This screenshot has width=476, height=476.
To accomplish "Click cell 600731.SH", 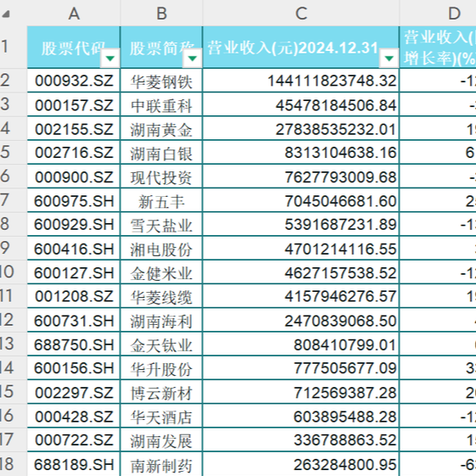I will (74, 320).
